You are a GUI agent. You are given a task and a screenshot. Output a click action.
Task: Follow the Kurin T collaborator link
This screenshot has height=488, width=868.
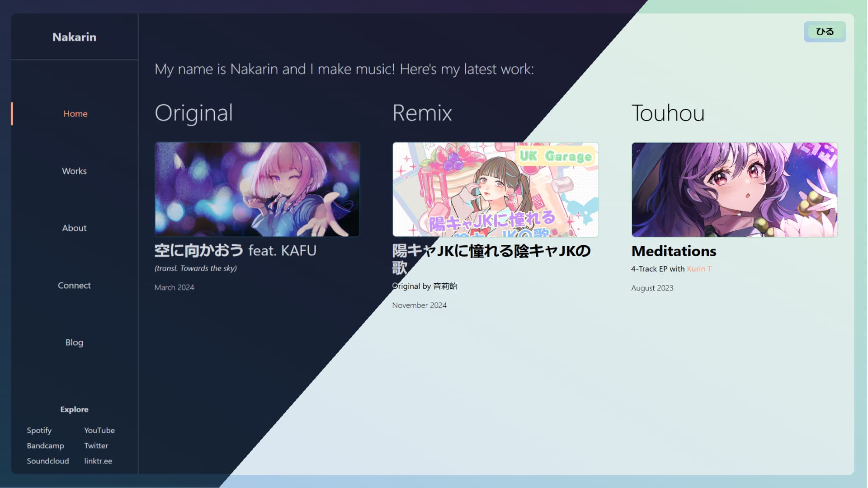coord(699,269)
